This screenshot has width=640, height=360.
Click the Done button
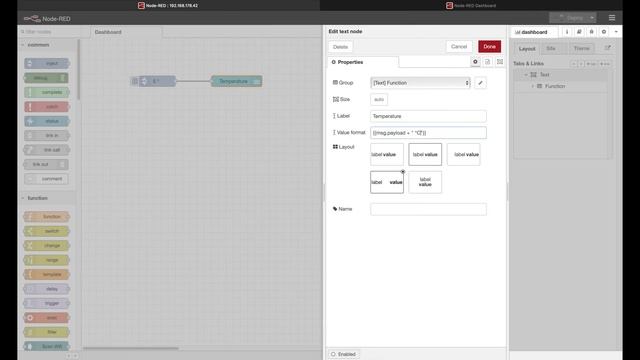click(489, 47)
